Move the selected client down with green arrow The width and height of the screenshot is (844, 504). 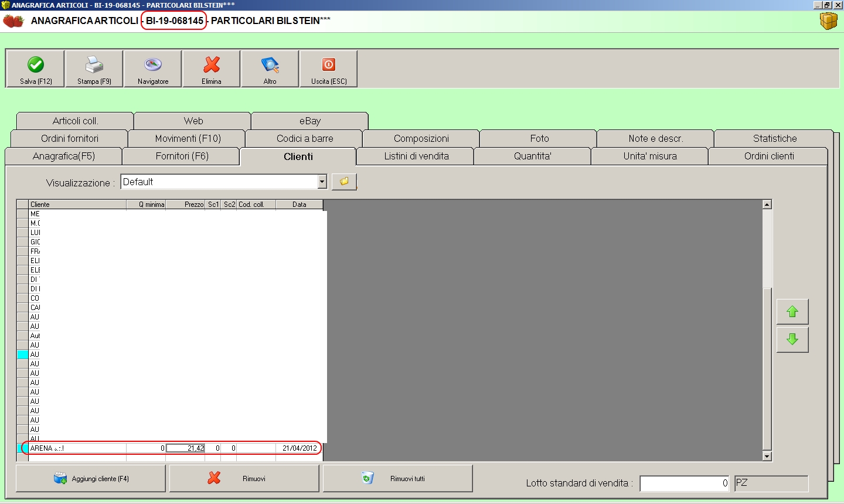point(792,340)
